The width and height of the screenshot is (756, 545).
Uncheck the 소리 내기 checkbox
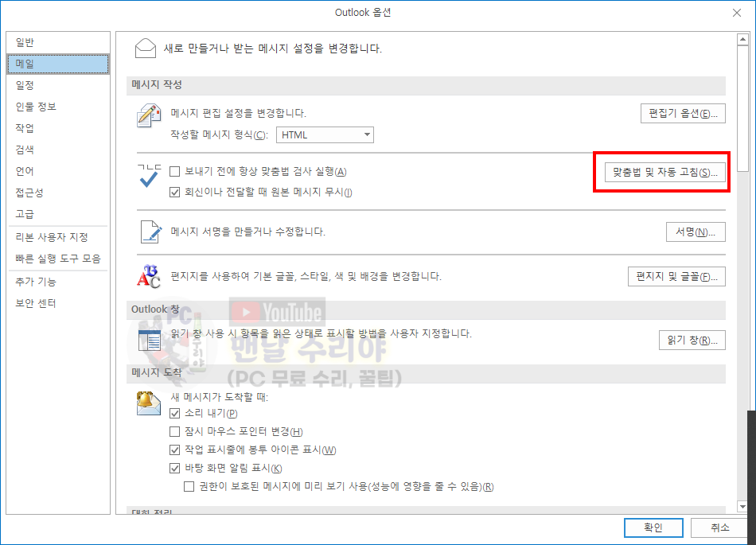(x=175, y=414)
